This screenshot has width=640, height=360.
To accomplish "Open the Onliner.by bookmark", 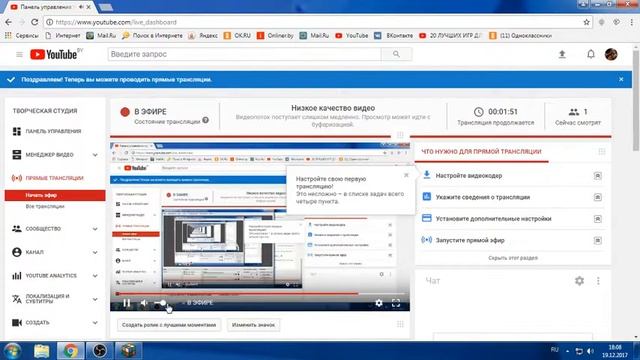I will (275, 36).
